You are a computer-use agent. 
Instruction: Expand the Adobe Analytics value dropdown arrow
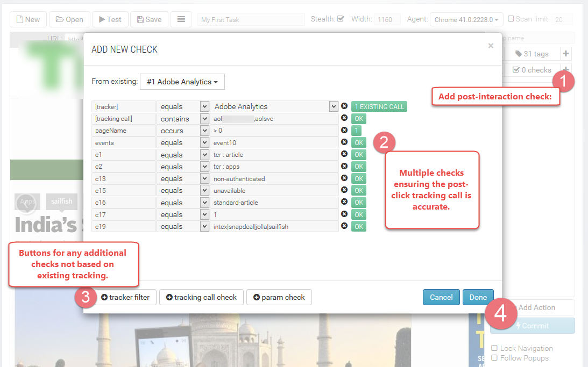[x=334, y=106]
